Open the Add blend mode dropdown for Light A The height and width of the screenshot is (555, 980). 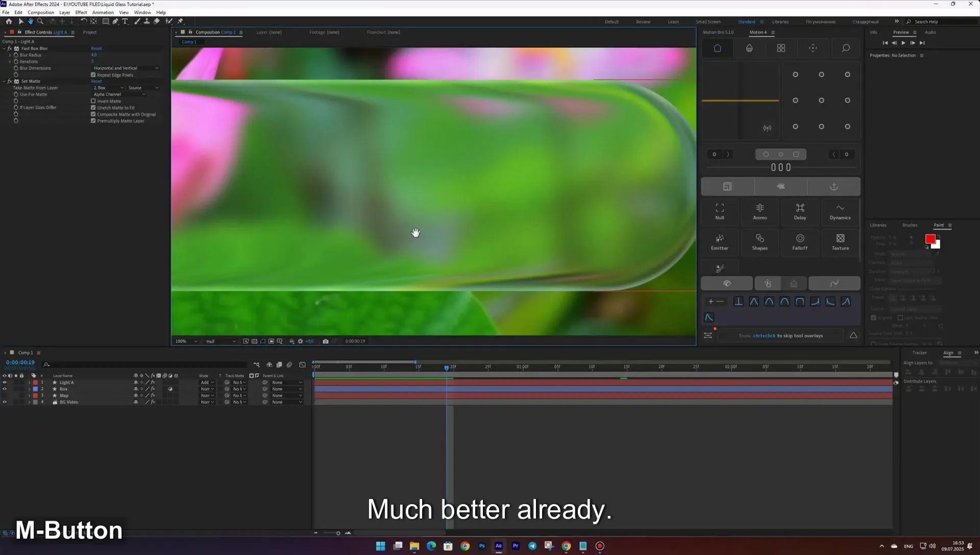(x=207, y=383)
